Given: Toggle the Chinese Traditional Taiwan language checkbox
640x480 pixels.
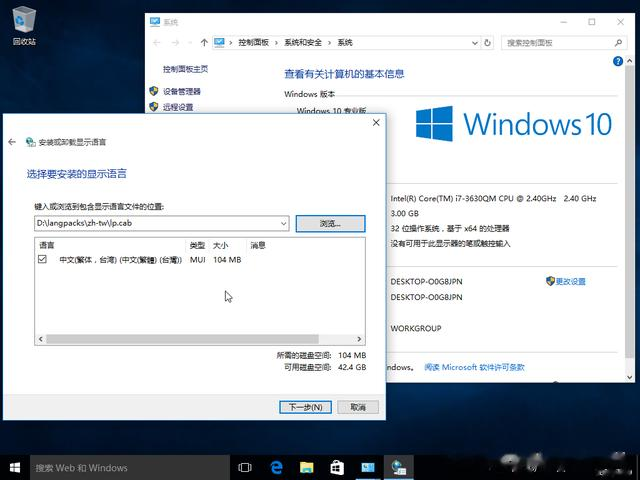Looking at the screenshot, I should point(42,259).
